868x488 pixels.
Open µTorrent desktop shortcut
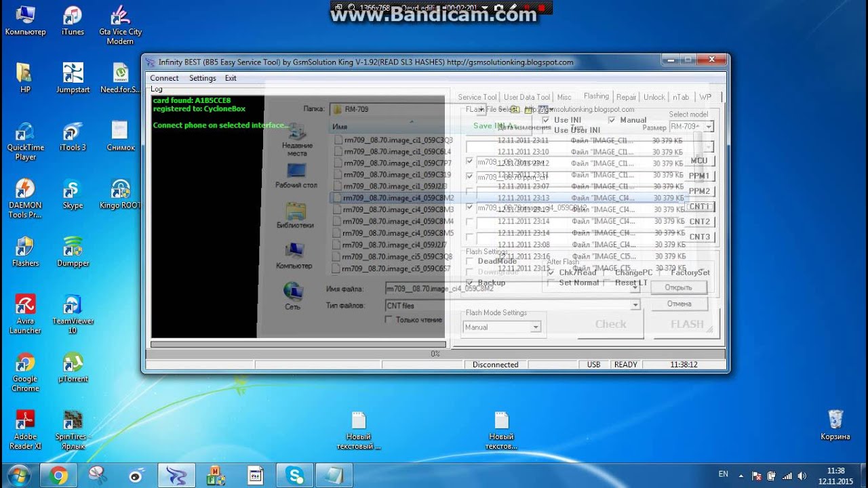coord(73,367)
